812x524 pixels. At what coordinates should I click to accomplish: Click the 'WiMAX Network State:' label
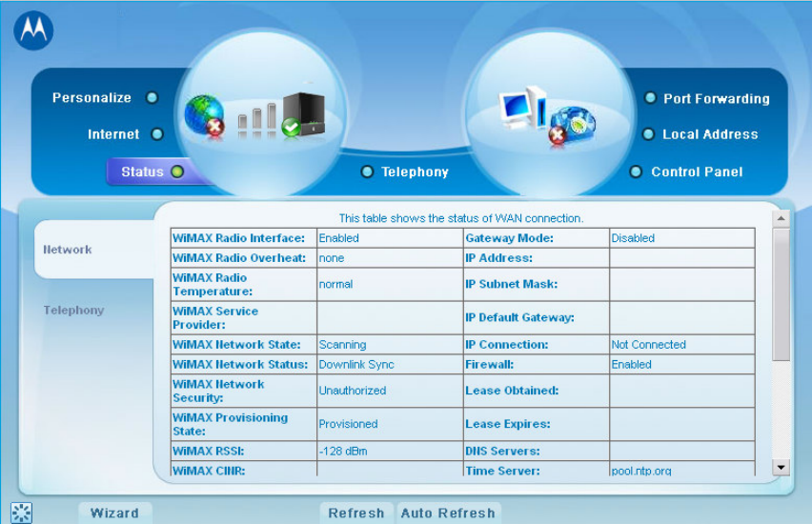tap(236, 345)
